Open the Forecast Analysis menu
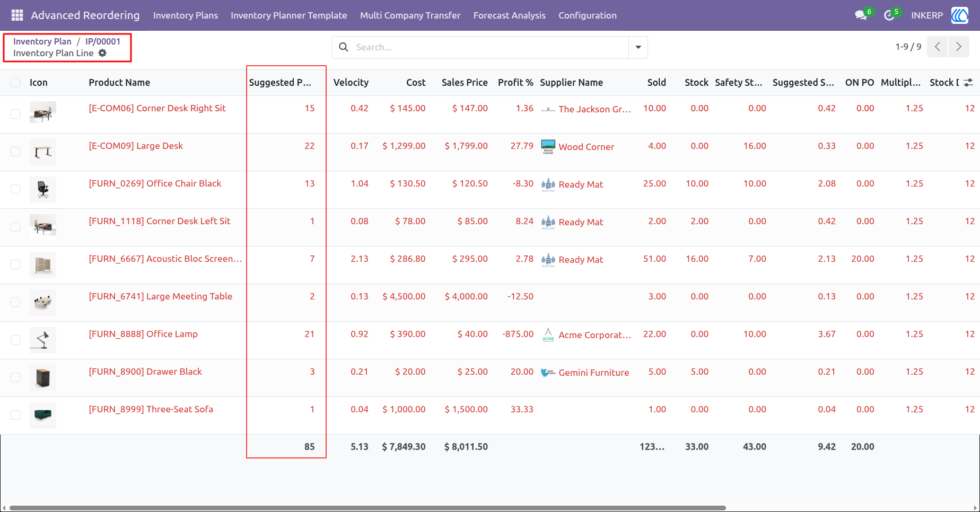The height and width of the screenshot is (512, 980). point(510,15)
